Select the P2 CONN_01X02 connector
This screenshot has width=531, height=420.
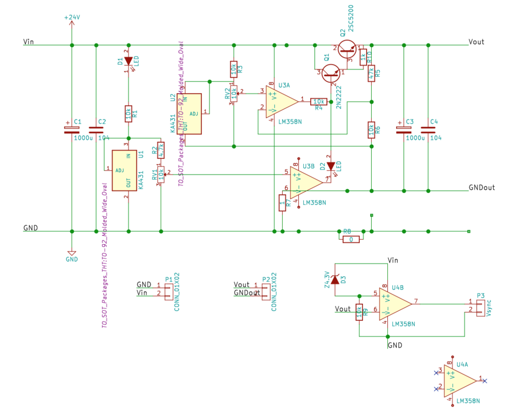266,292
